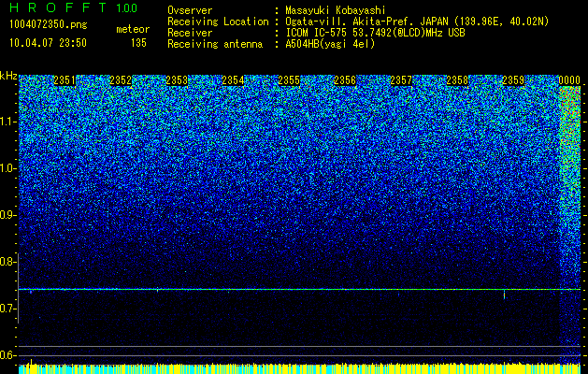Click the 2353 time marker
Screen dimensions: 588x374
point(177,80)
